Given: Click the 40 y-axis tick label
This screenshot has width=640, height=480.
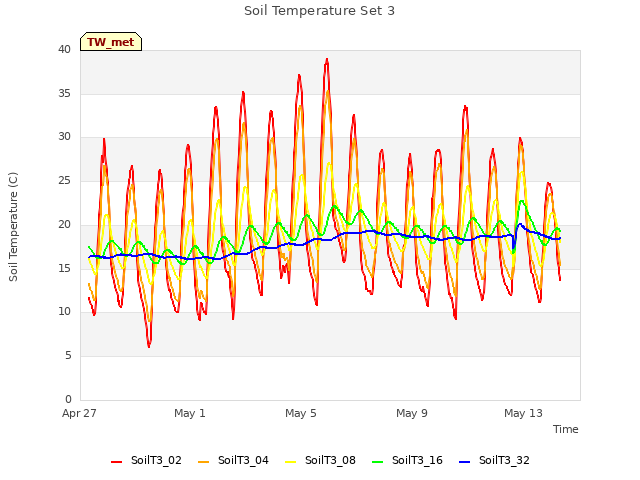Looking at the screenshot, I should pos(64,49).
